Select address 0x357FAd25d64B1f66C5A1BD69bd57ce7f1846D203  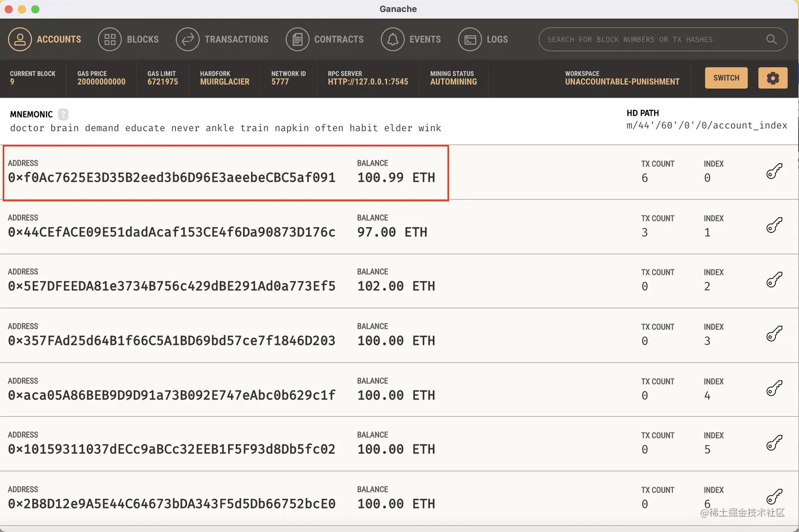pos(172,341)
